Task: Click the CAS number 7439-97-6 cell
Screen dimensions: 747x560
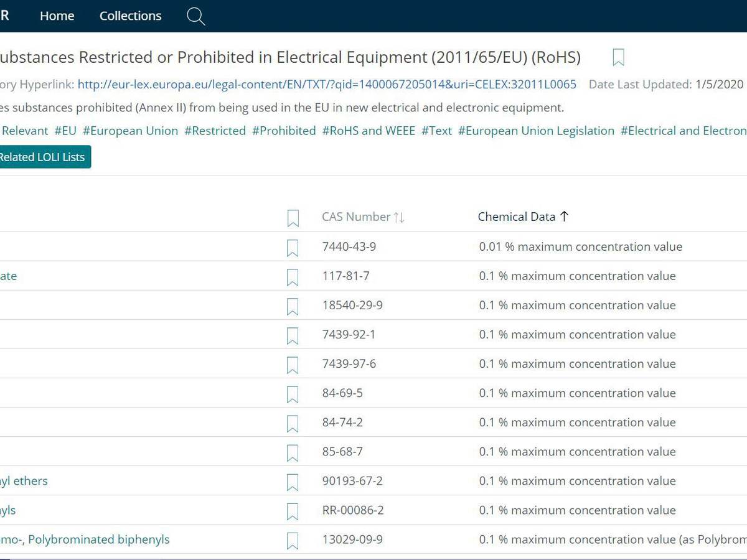Action: [349, 363]
